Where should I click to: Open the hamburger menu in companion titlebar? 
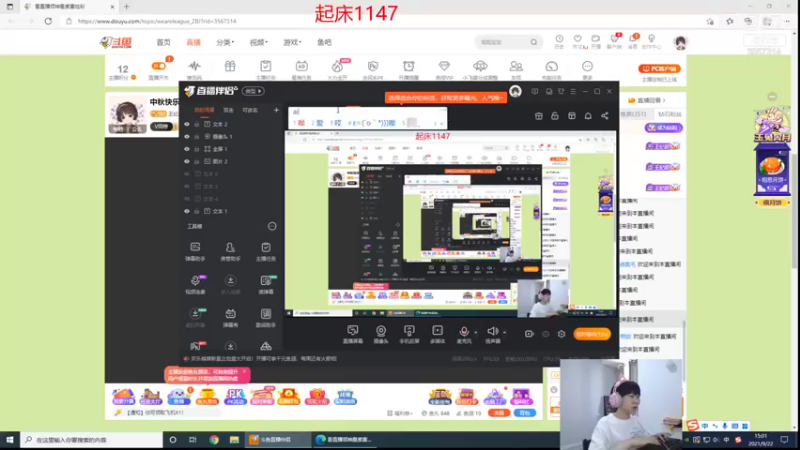(573, 91)
